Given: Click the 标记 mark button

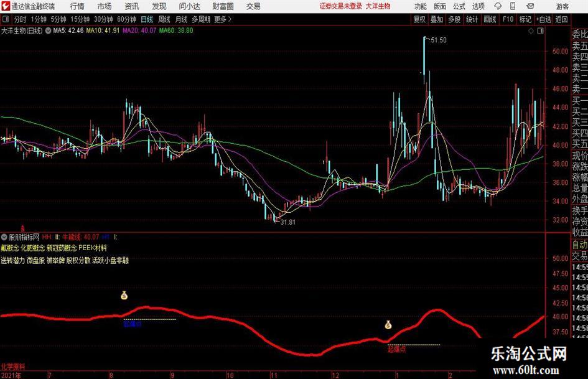Looking at the screenshot, I should click(525, 19).
